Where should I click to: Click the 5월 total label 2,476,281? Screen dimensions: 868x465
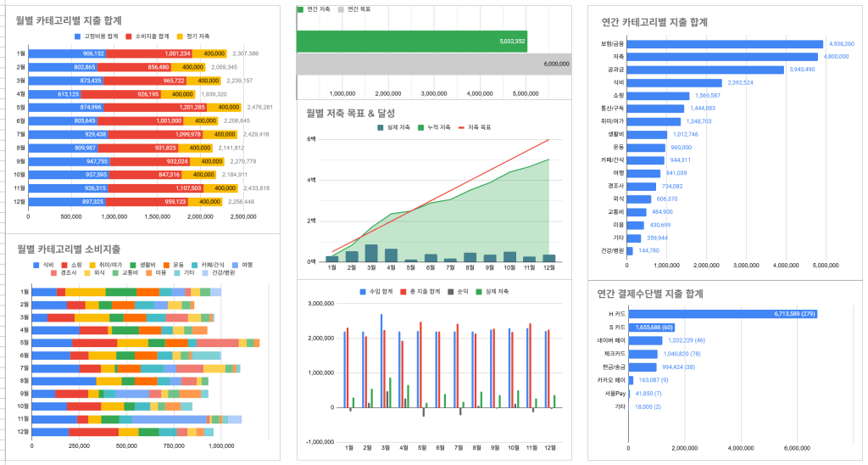coord(260,107)
